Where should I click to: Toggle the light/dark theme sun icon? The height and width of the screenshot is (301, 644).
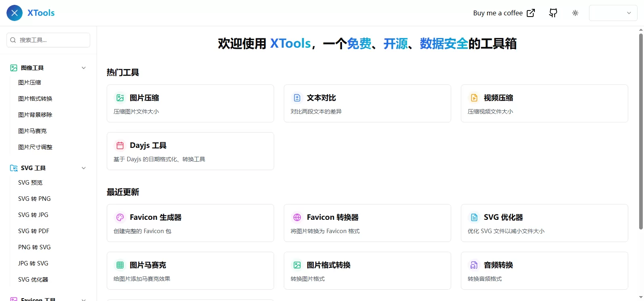[x=575, y=13]
